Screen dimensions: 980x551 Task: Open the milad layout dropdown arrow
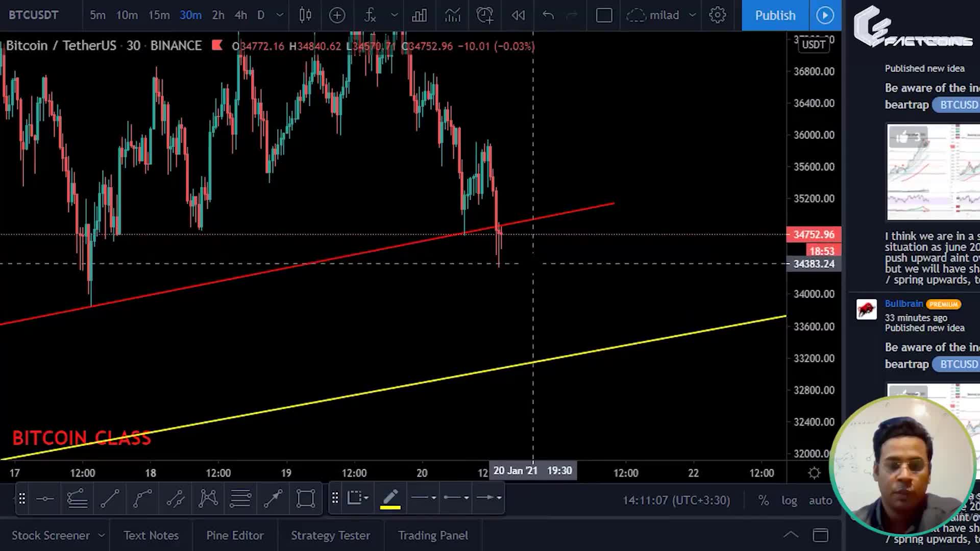pyautogui.click(x=693, y=15)
